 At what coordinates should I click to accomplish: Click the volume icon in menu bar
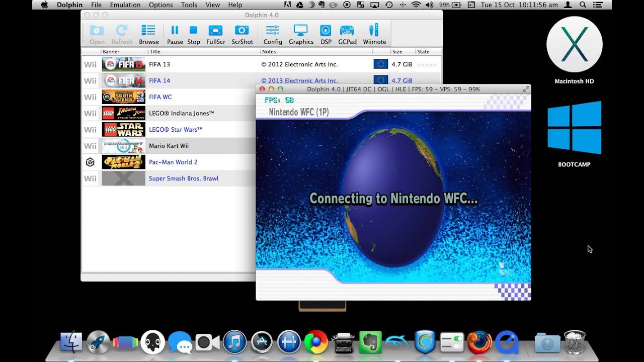coord(429,5)
